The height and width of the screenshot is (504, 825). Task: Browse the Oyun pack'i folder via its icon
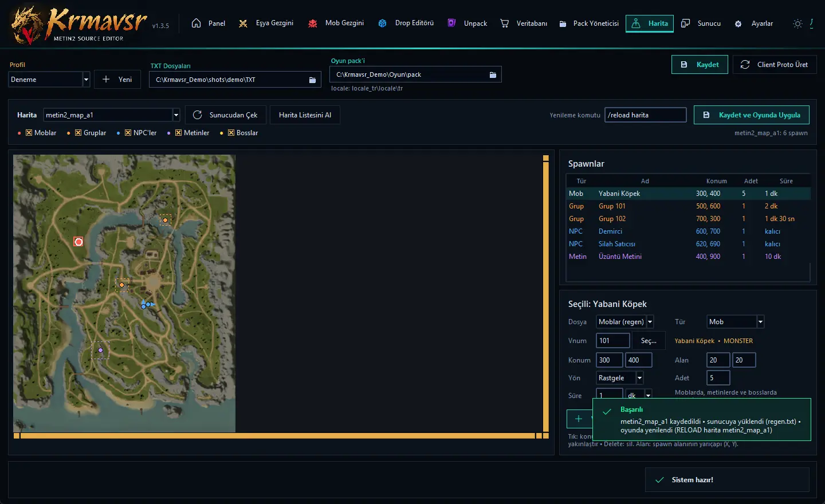coord(493,74)
